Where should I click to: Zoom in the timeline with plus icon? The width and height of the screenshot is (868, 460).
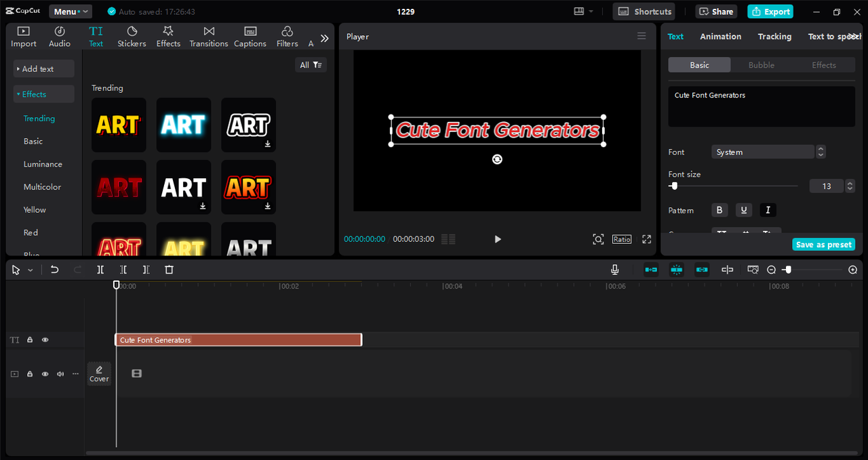853,270
